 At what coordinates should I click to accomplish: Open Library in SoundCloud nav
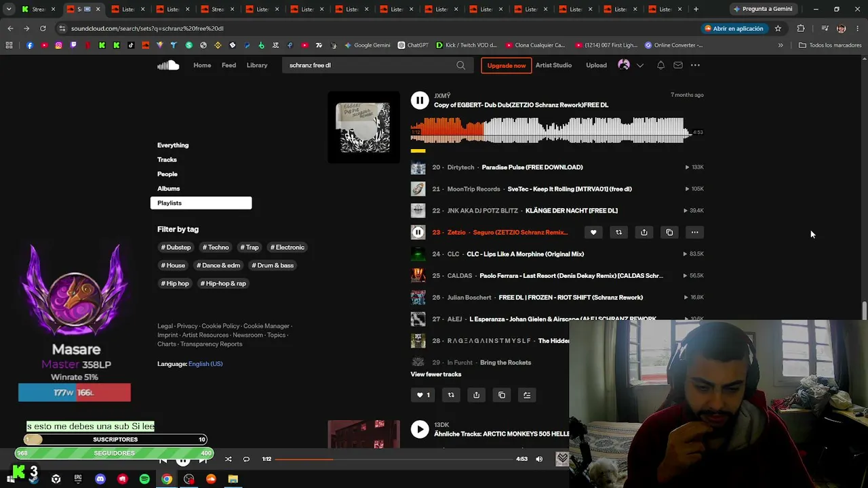tap(257, 65)
